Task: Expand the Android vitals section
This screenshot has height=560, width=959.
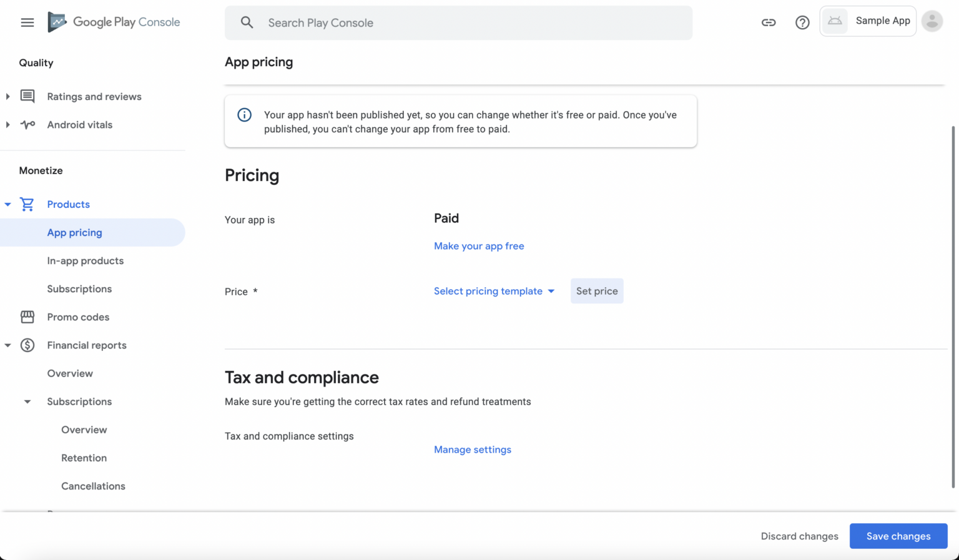Action: coord(7,124)
